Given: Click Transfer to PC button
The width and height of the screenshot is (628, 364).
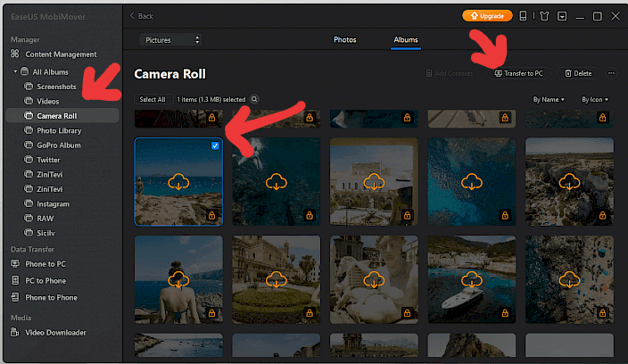Looking at the screenshot, I should point(518,73).
